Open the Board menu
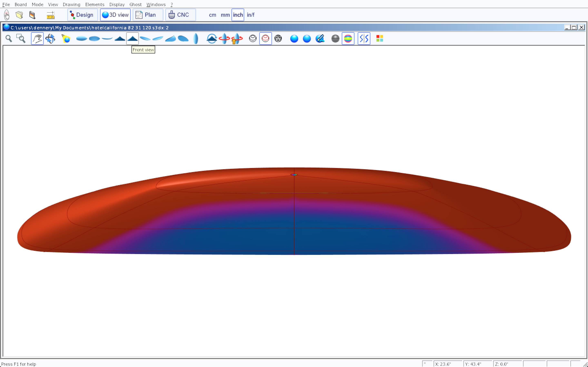 [21, 4]
